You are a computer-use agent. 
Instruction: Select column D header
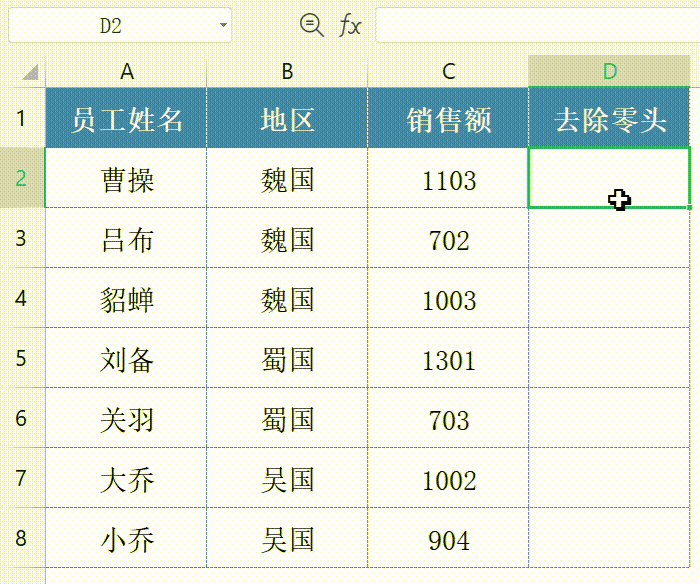click(x=609, y=71)
